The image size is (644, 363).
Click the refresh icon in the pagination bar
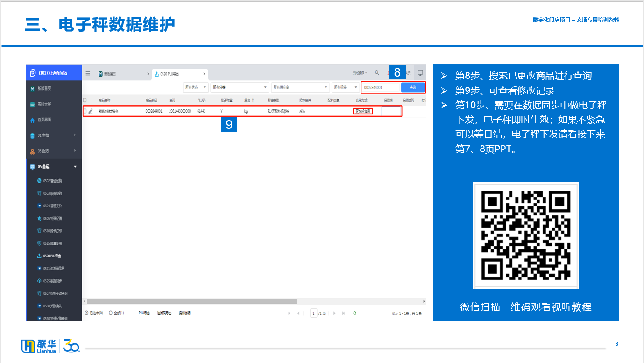coord(355,313)
